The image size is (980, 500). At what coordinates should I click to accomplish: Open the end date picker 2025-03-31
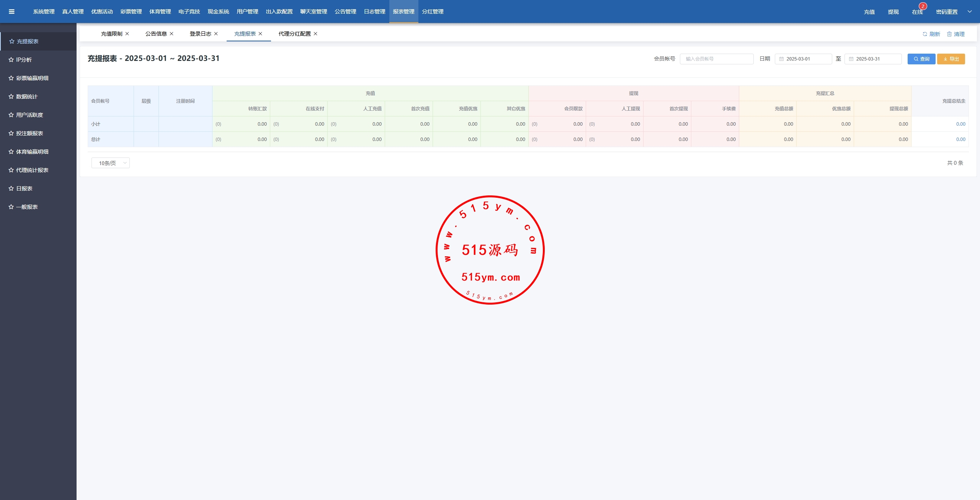click(873, 59)
